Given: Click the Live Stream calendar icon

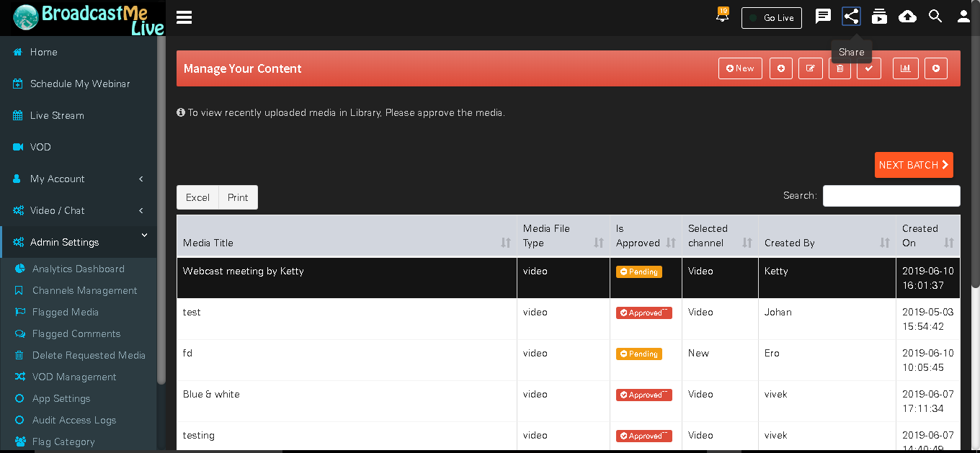Looking at the screenshot, I should point(18,115).
